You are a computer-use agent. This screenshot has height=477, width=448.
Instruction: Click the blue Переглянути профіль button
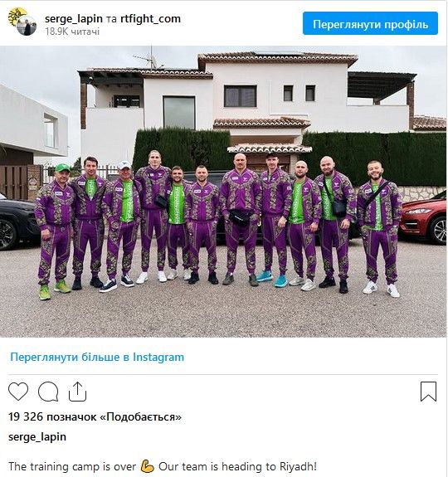(x=370, y=23)
